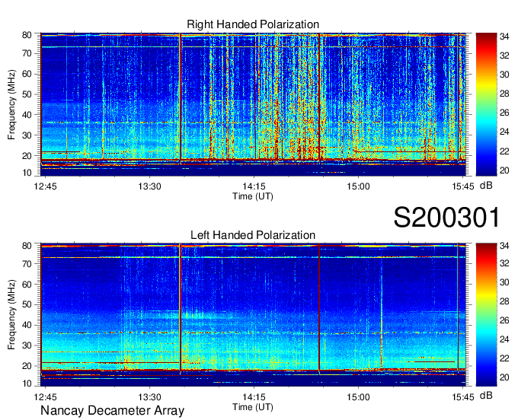Screen dimensions: 518x420
Task: Select the 15:00 time tick under Left Handed plot
Action: (358, 397)
